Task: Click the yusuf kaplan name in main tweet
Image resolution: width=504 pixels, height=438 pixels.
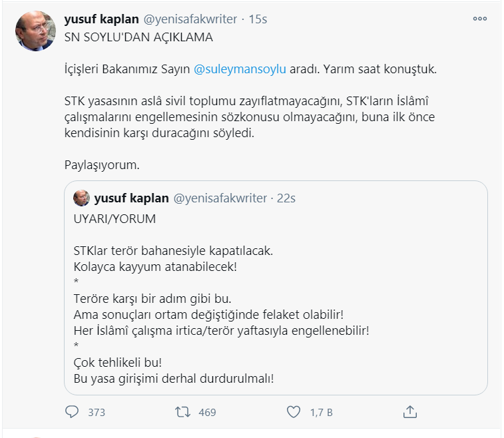Action: [x=102, y=19]
